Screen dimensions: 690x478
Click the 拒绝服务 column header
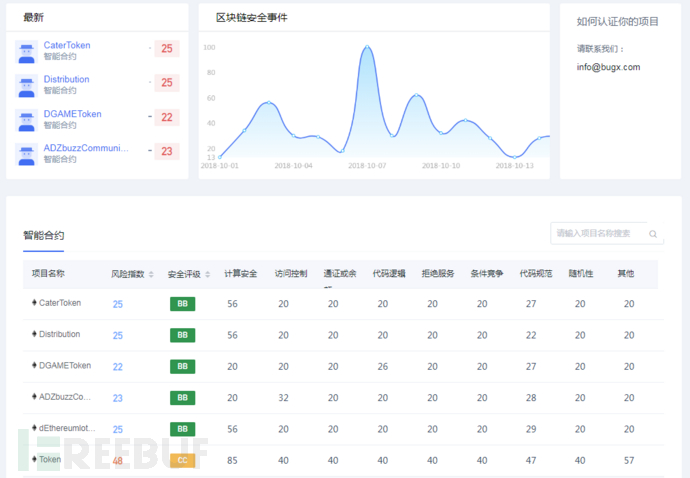coord(438,274)
